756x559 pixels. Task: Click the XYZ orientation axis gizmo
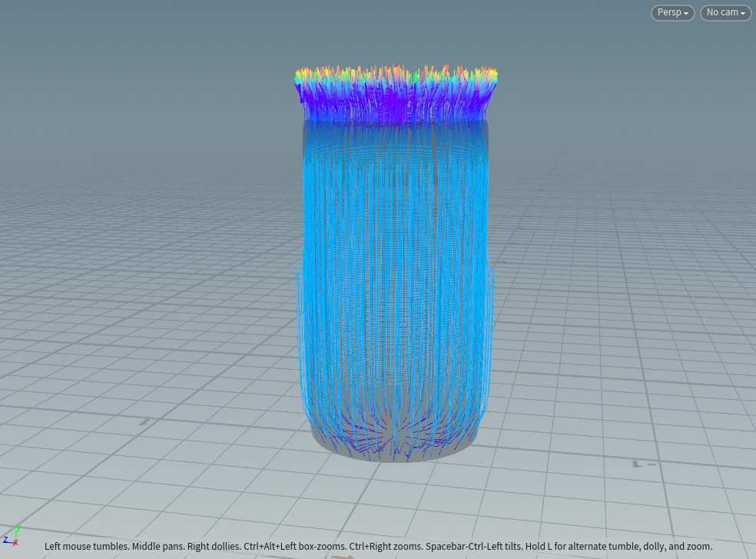point(12,535)
